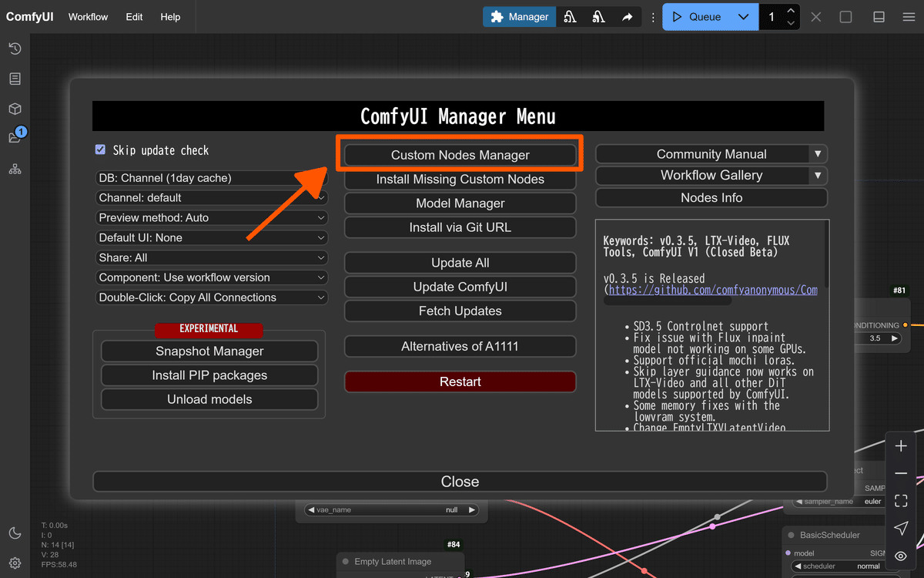Click the batch count field showing 1
The width and height of the screenshot is (924, 578).
(772, 17)
